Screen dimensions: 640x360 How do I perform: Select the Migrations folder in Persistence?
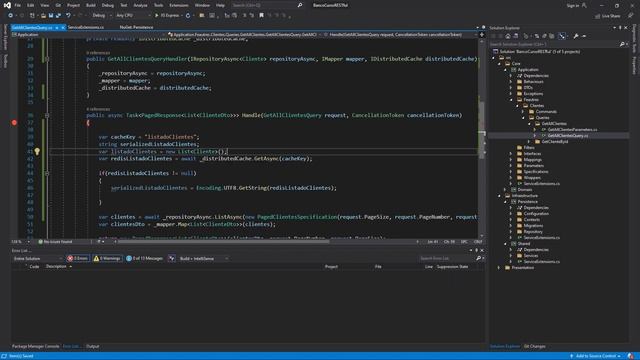[x=533, y=226]
